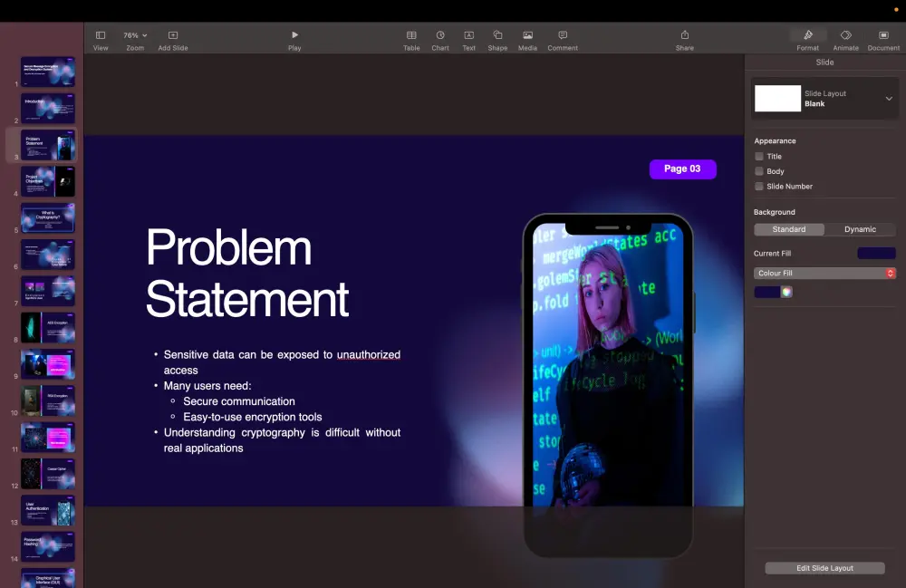Click the 'Sensitive data can be exposed' bullet
Screen dimensions: 906x588
point(282,362)
